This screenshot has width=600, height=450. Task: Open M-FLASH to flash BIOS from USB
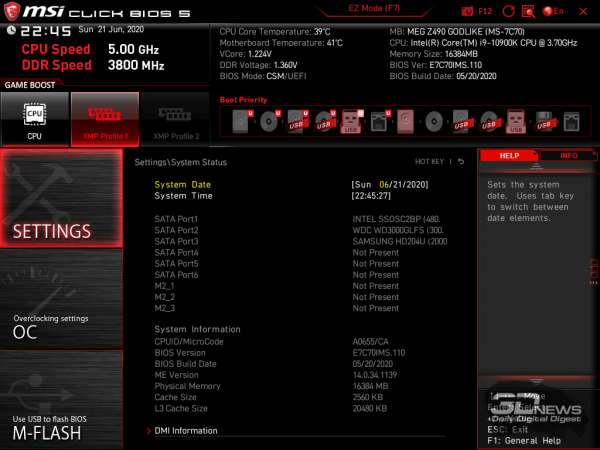[60, 426]
